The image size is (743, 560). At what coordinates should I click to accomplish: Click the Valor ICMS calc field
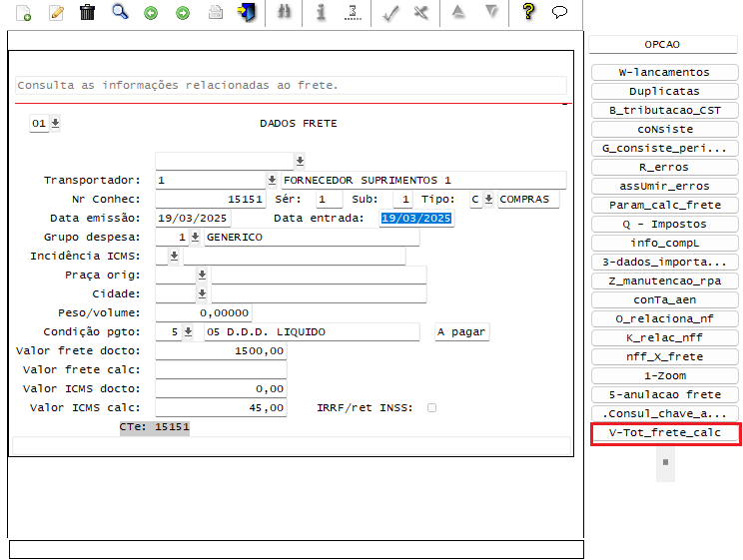[221, 407]
